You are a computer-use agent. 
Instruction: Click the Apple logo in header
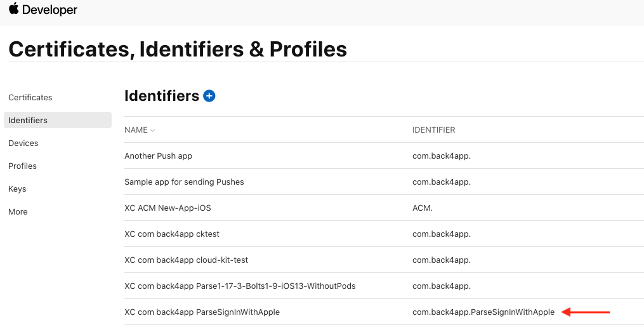coord(13,9)
